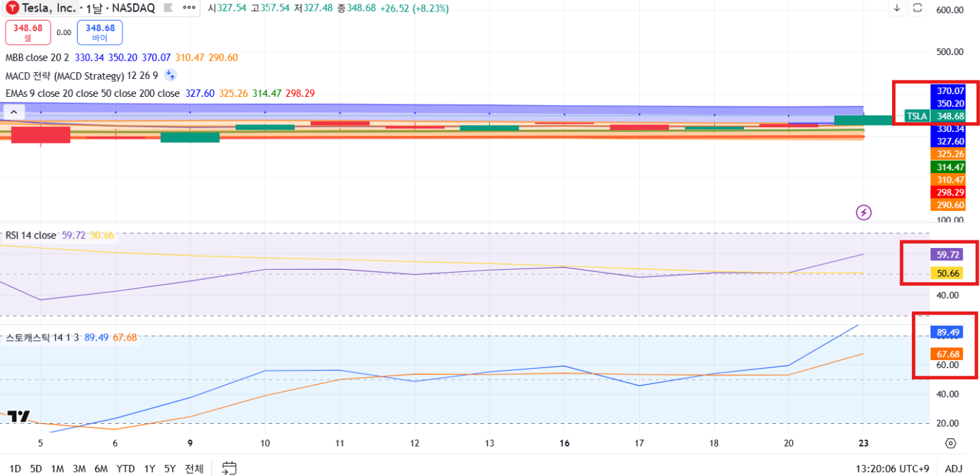Click the MACD Strategy sparkle icon
Screen dimensions: 980x476
click(170, 76)
